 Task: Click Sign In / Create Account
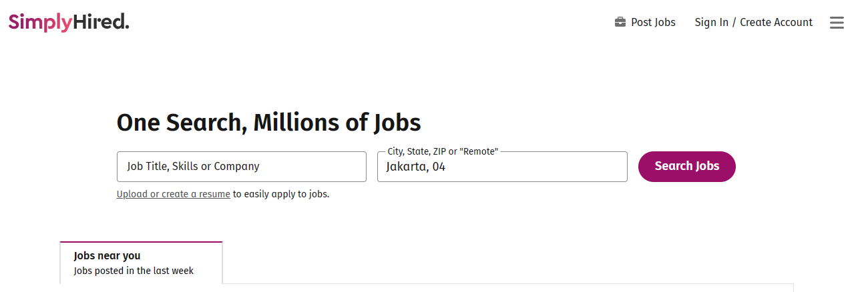click(x=753, y=23)
